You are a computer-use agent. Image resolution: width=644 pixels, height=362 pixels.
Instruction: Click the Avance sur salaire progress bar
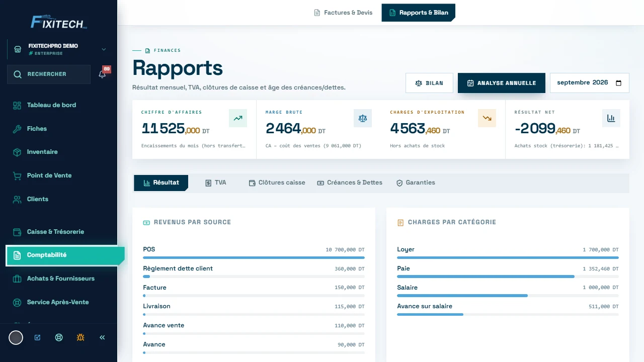coord(508,315)
